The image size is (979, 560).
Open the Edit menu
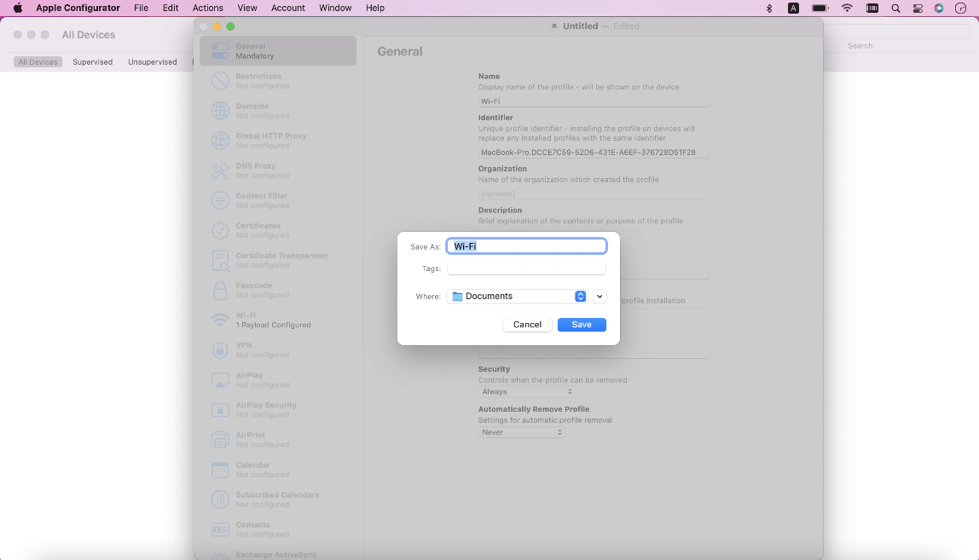click(171, 9)
